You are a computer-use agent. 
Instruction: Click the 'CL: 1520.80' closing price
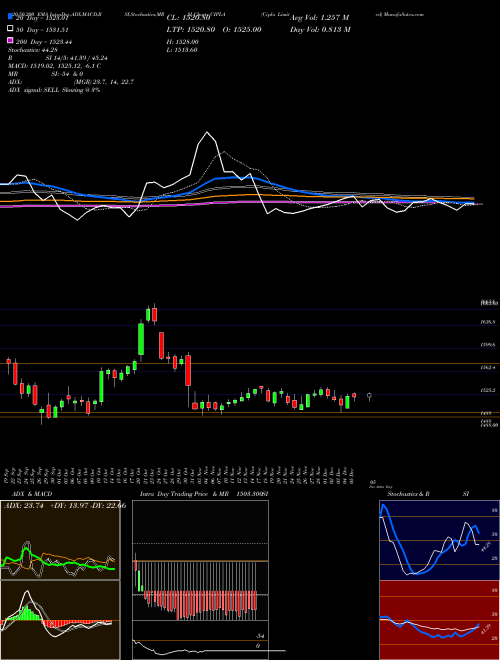188,18
